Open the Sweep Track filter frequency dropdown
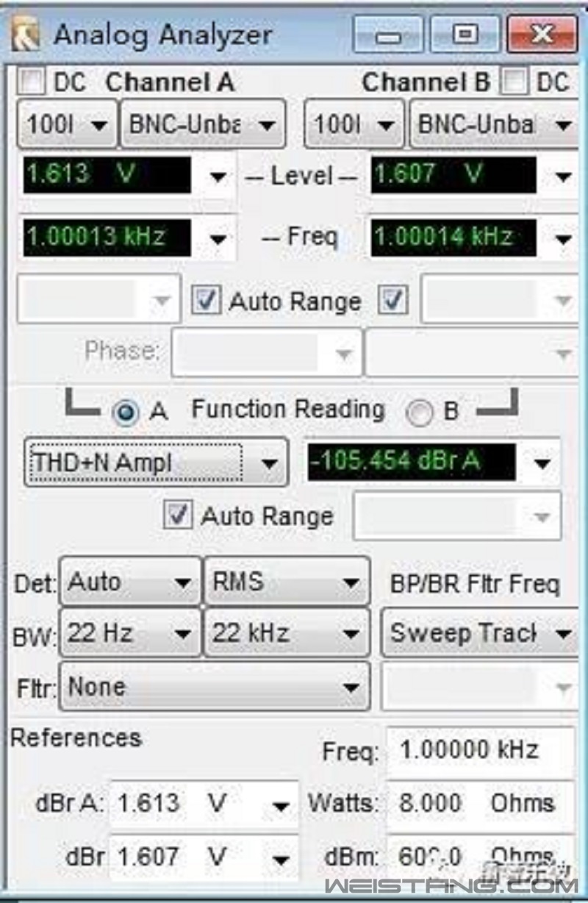588x903 pixels. pyautogui.click(x=480, y=633)
